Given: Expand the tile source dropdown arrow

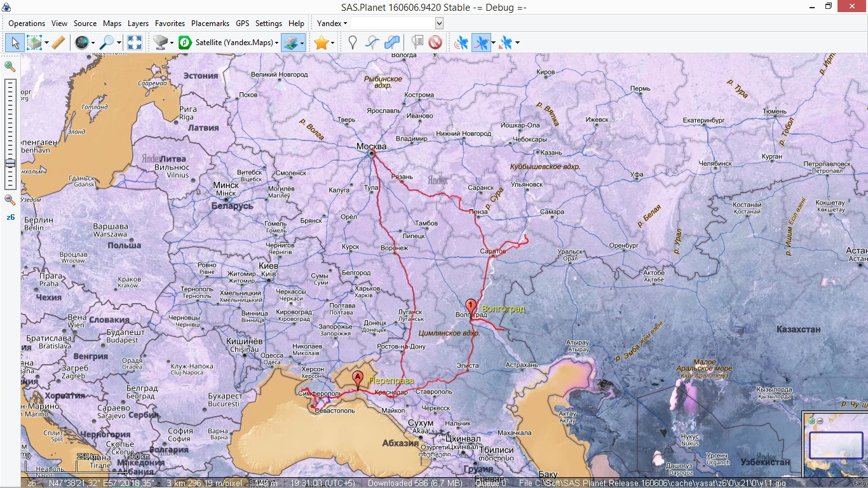Looking at the screenshot, I should coord(172,43).
